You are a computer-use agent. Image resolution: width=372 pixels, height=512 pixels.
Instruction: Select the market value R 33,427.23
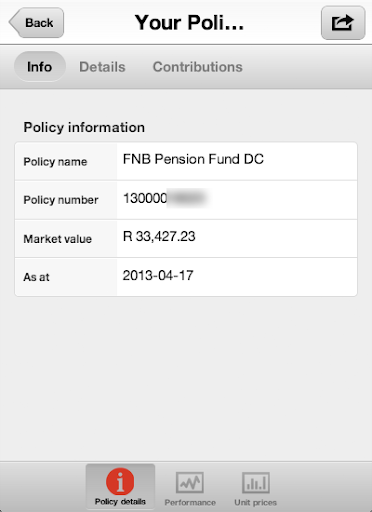point(159,236)
